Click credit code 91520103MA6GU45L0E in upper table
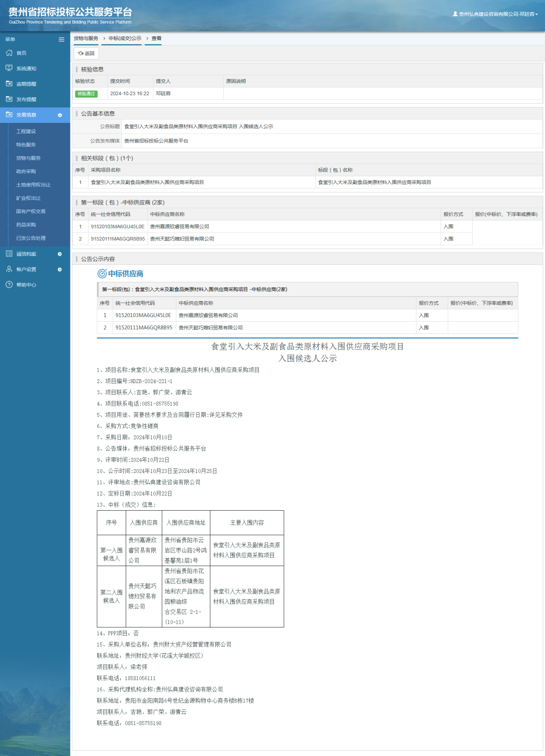This screenshot has height=756, width=545. (x=118, y=227)
